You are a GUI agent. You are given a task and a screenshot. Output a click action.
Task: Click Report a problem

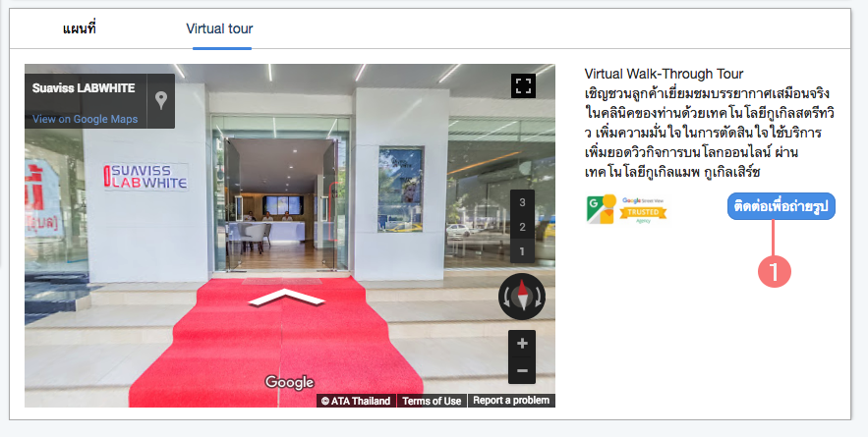511,401
